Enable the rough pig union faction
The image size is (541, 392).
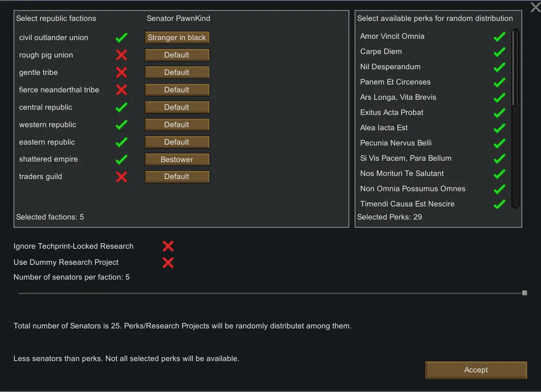(122, 55)
